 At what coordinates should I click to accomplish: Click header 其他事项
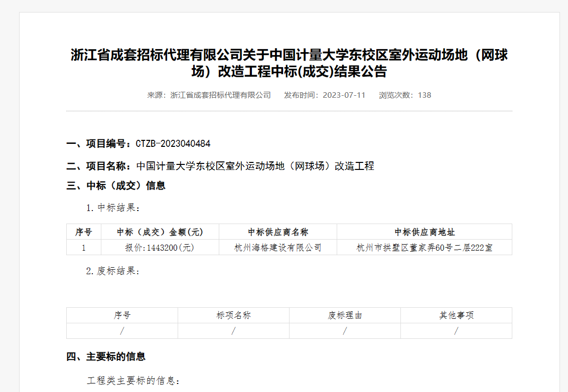[457, 315]
